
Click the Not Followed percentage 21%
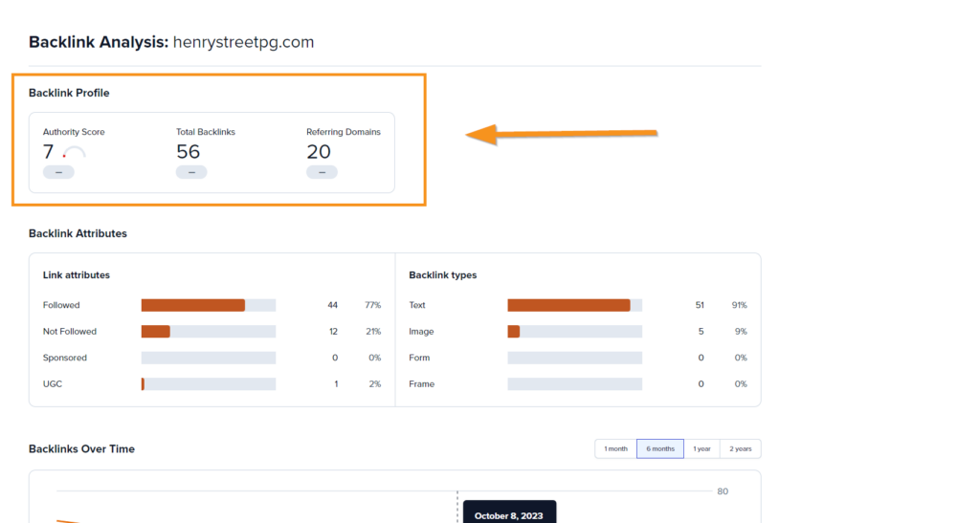[x=373, y=332]
